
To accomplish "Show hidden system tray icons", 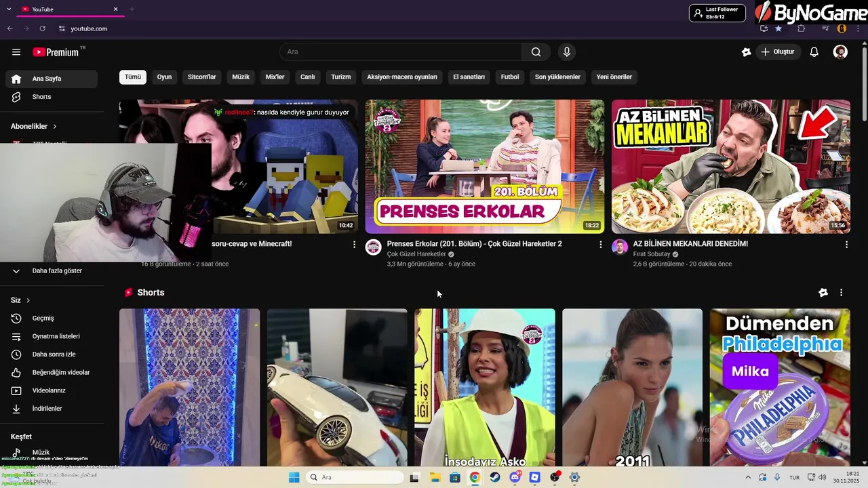I will click(748, 477).
